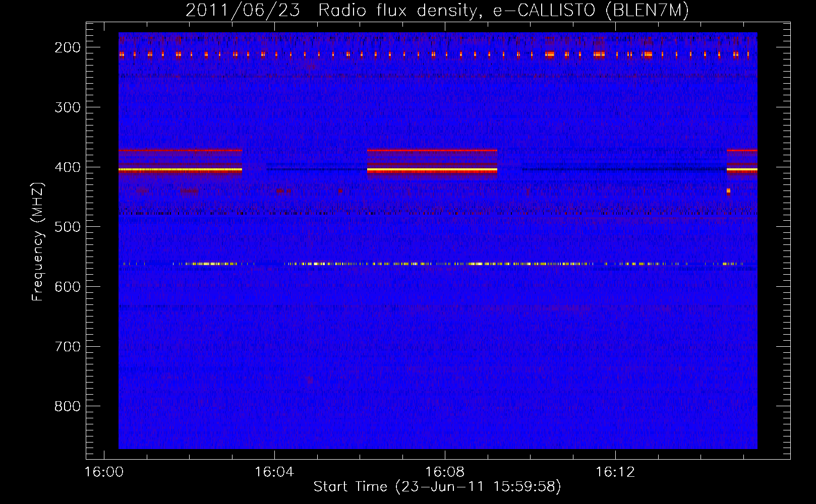Image resolution: width=816 pixels, height=504 pixels.
Task: Click the '16:08' time tick label
Action: pyautogui.click(x=445, y=472)
